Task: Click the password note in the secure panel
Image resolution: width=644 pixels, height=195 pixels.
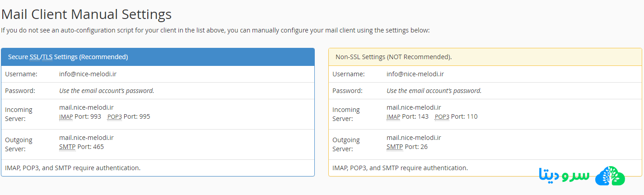Action: (107, 91)
